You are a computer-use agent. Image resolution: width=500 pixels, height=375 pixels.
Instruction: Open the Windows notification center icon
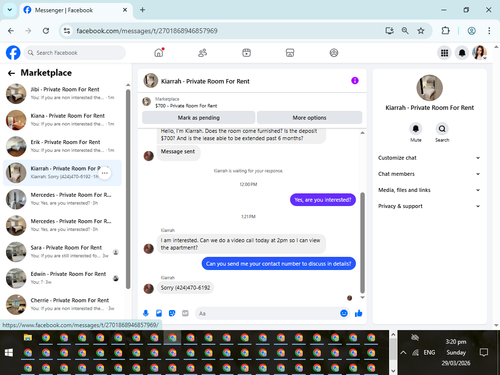coord(484,352)
